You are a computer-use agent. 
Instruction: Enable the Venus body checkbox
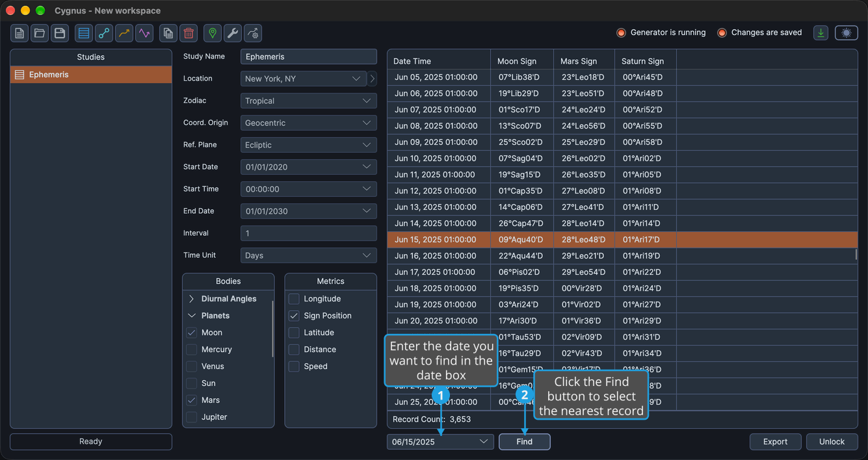192,366
